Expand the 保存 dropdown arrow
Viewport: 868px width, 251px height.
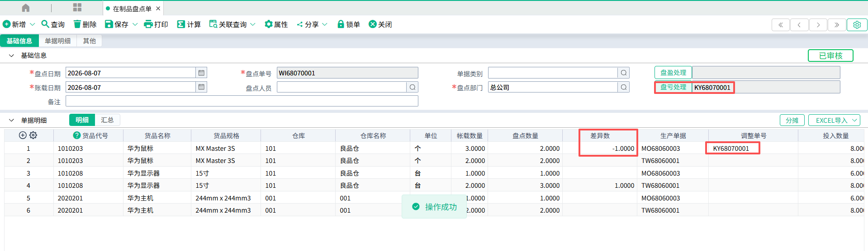(135, 24)
